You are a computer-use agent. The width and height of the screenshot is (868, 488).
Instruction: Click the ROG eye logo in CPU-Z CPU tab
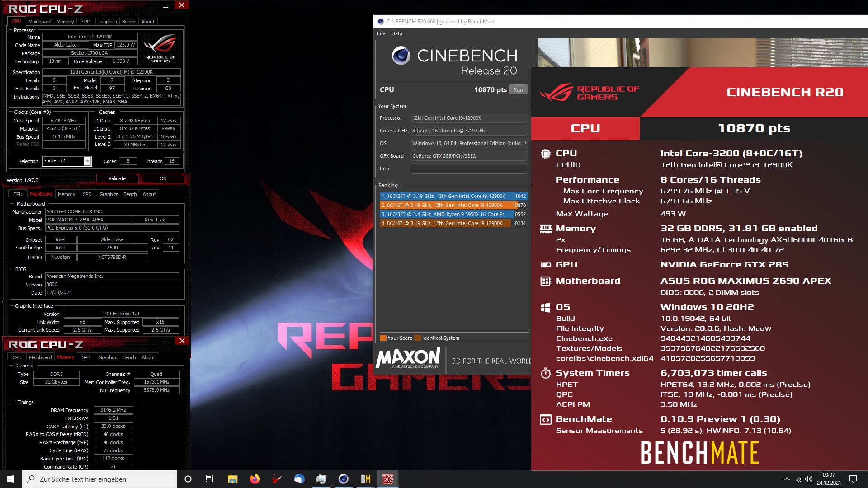[x=160, y=48]
